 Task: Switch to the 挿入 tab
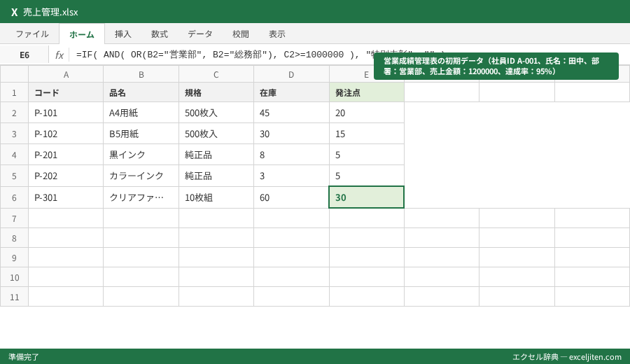123,34
